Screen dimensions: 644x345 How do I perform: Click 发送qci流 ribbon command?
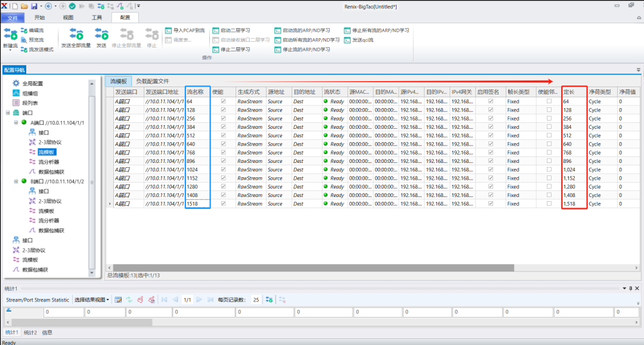click(x=348, y=39)
